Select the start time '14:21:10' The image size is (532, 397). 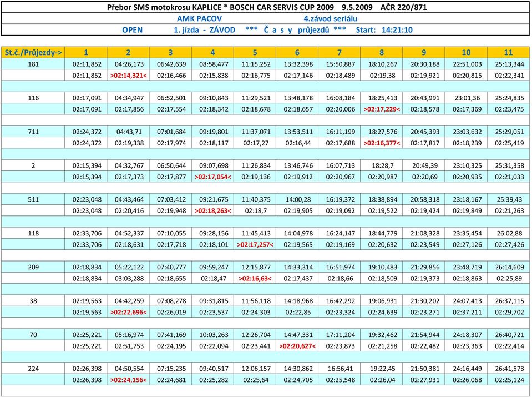click(x=397, y=30)
